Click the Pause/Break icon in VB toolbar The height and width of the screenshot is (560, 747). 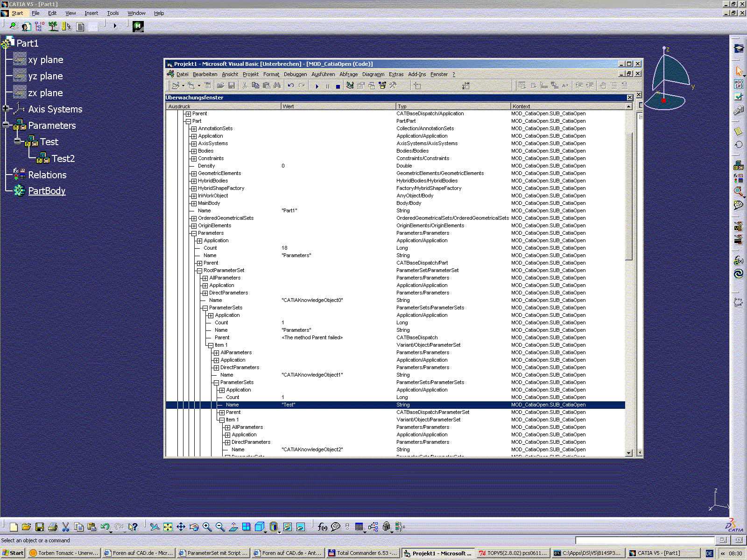327,86
